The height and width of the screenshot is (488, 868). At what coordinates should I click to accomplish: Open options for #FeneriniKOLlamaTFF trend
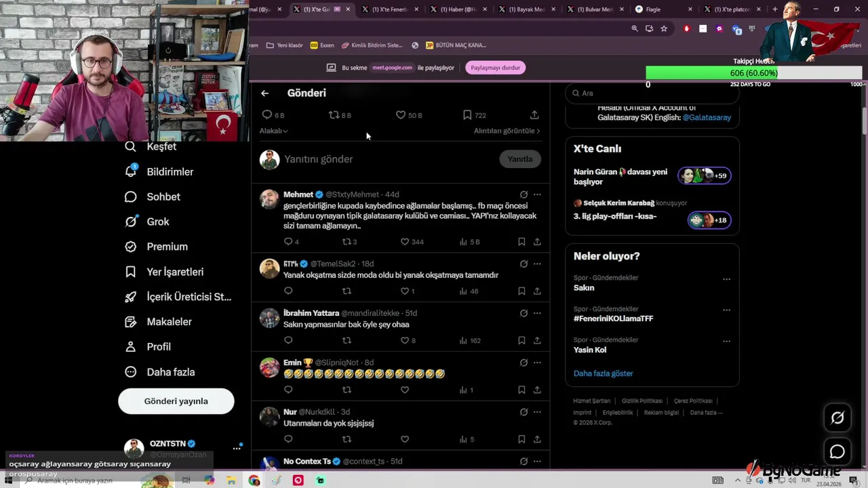726,310
